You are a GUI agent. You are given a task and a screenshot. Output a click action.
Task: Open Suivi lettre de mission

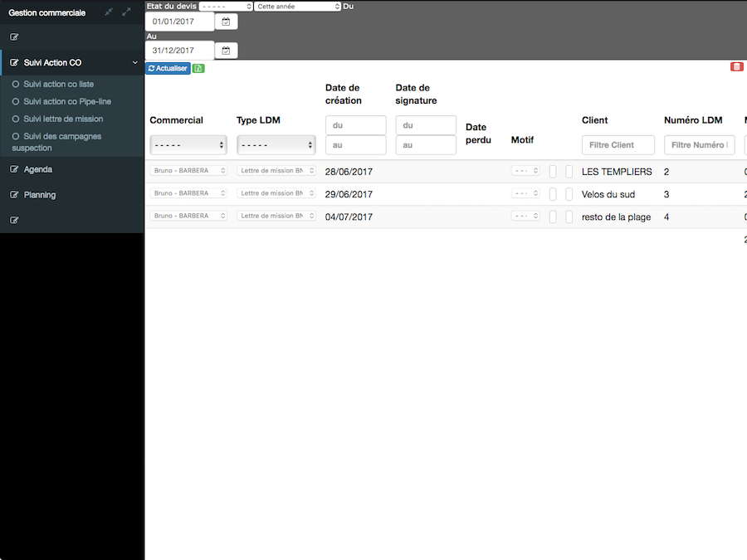[x=63, y=119]
